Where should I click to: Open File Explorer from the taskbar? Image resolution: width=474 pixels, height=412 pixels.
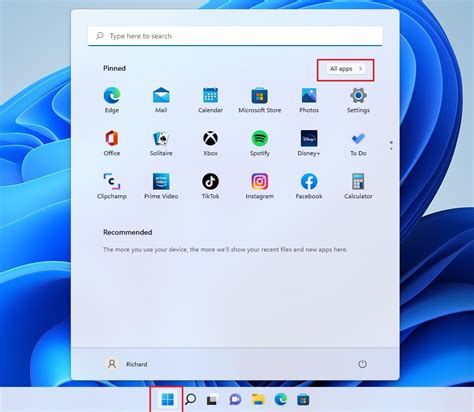click(258, 399)
